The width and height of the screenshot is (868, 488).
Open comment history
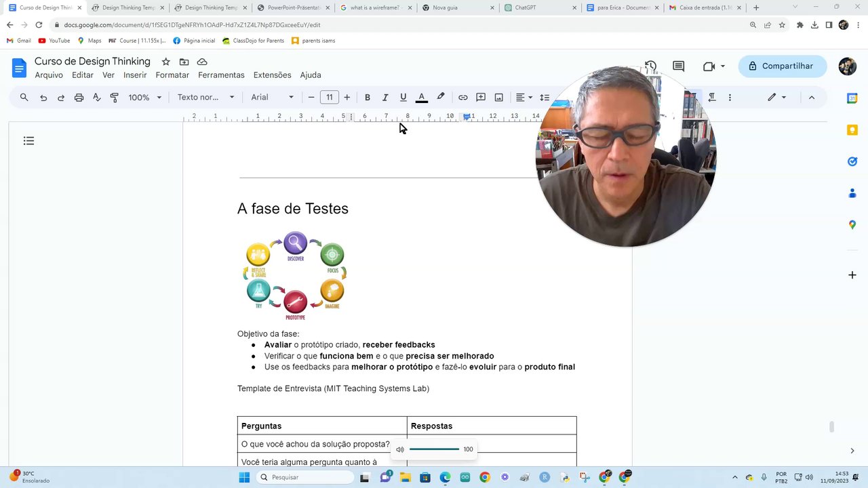[x=678, y=66]
